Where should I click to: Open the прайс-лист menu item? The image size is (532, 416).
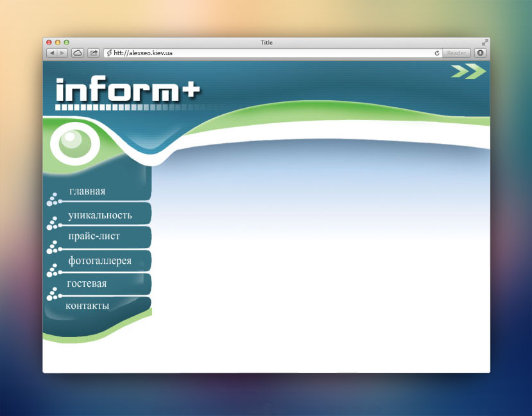(94, 236)
